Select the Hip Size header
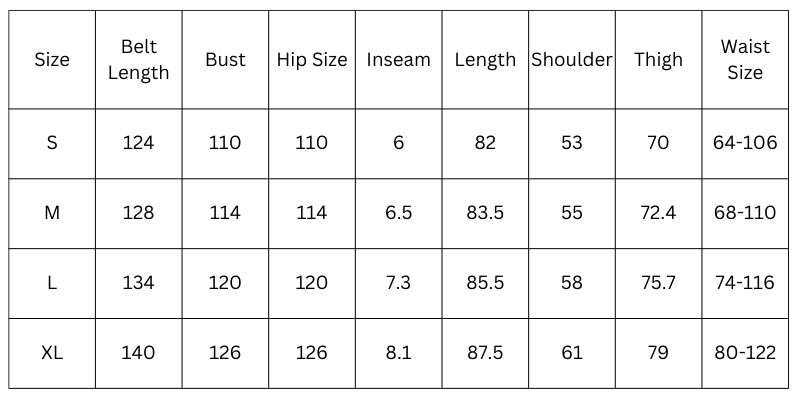800x400 pixels. (x=312, y=60)
